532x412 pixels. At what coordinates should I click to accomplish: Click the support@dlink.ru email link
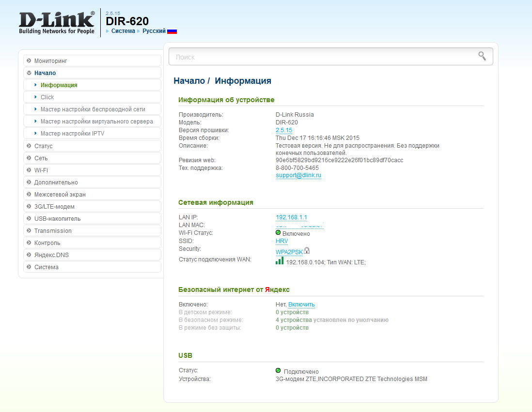click(298, 175)
